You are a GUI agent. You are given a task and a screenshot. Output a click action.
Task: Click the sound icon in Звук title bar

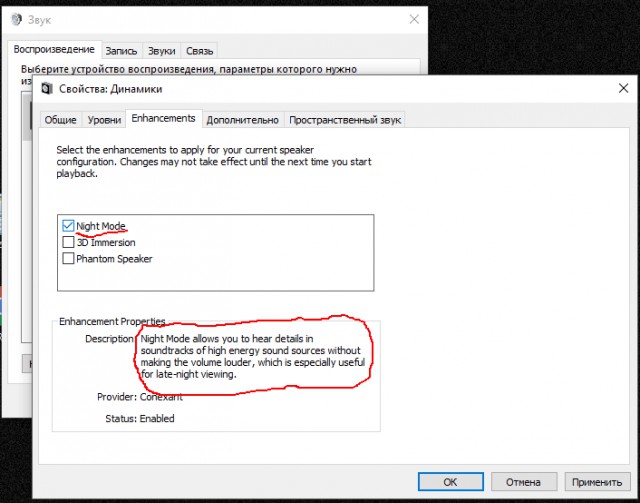16,19
